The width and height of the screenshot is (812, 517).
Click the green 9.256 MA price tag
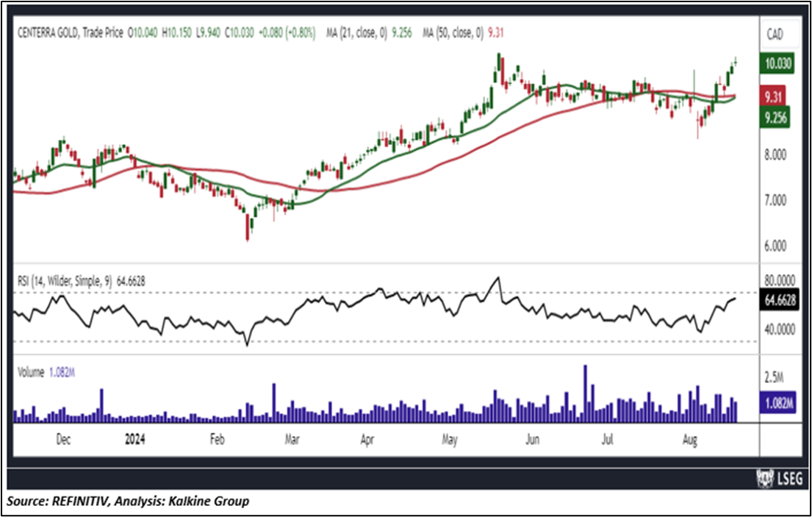[775, 118]
